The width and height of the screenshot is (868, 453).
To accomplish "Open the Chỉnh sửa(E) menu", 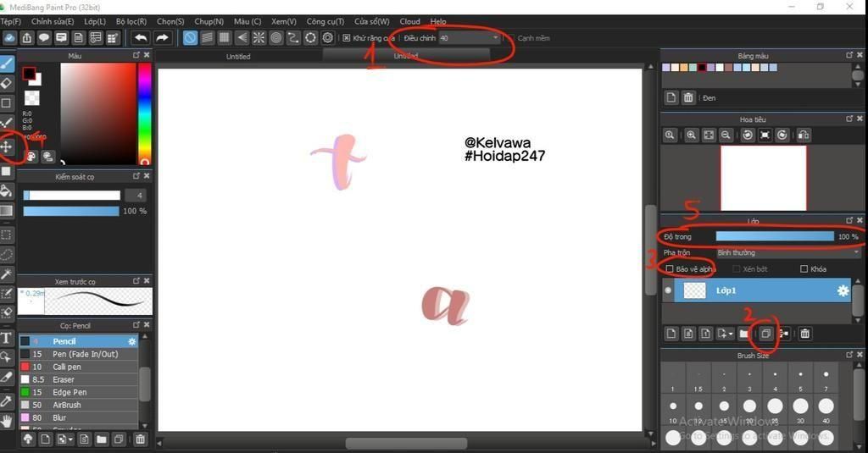I will (53, 21).
